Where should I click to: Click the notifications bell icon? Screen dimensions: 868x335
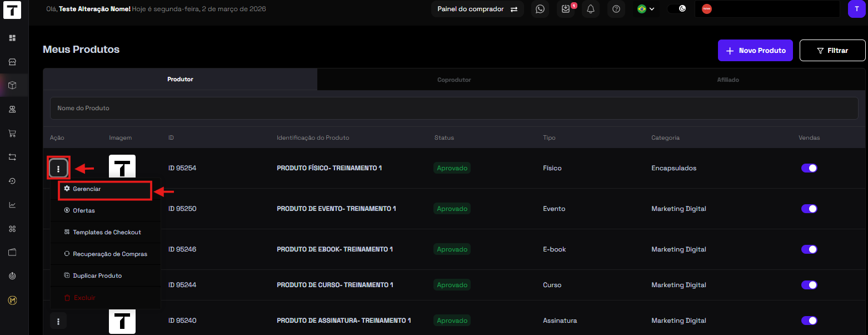tap(591, 9)
